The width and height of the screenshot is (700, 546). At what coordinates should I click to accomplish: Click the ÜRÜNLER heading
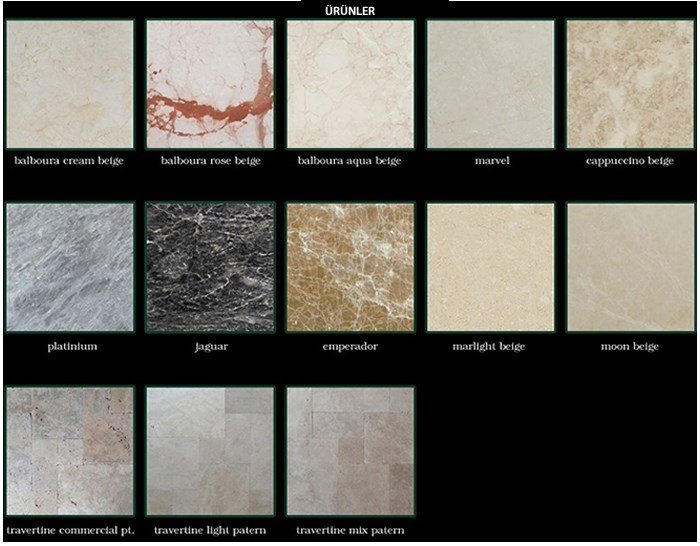click(350, 11)
